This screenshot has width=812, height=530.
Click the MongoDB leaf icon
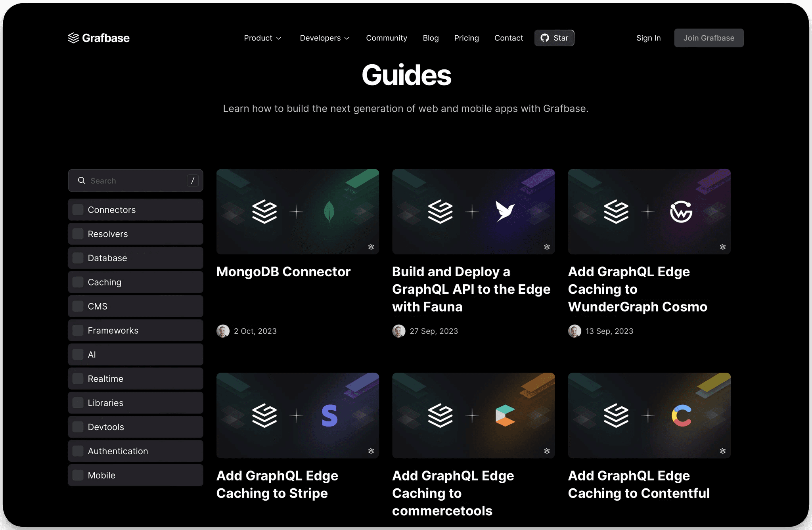329,212
